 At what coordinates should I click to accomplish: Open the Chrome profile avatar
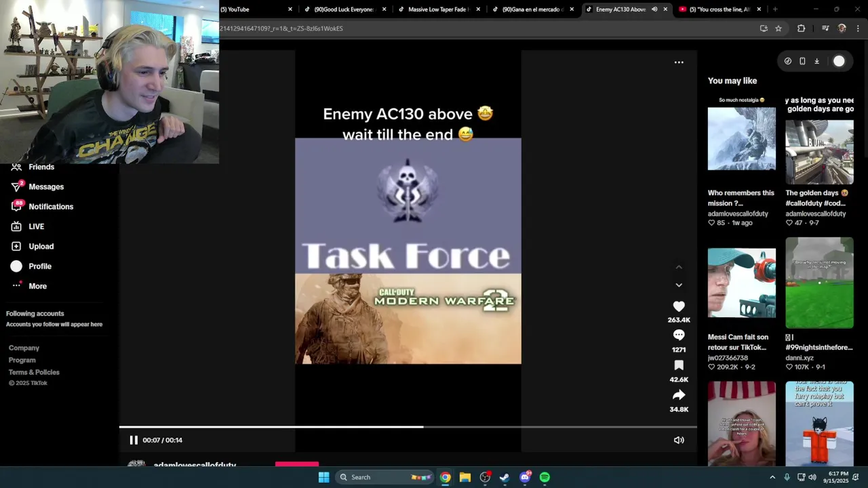(x=842, y=28)
